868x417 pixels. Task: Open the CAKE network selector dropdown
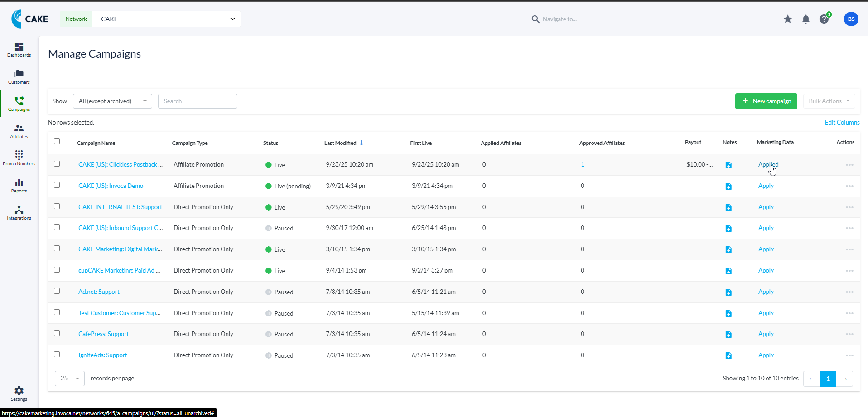click(x=166, y=19)
